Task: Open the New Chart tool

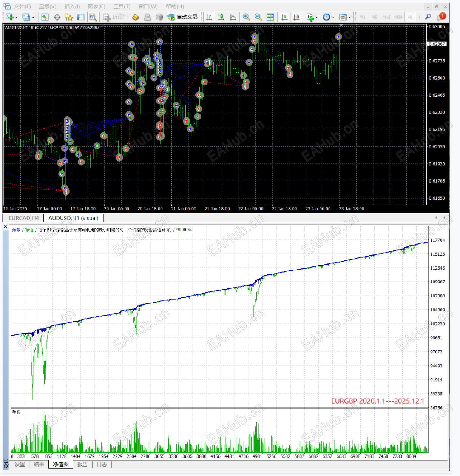Action: [9, 17]
